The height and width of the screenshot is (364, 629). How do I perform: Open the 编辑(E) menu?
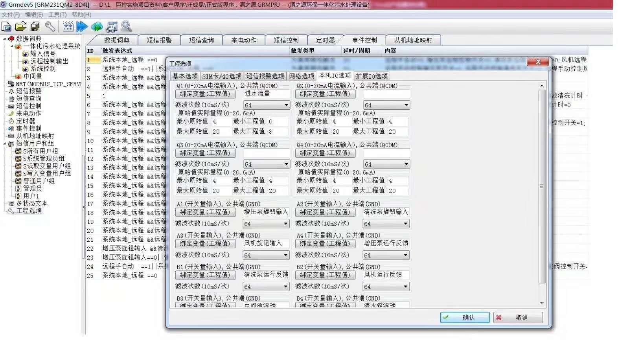[x=34, y=15]
